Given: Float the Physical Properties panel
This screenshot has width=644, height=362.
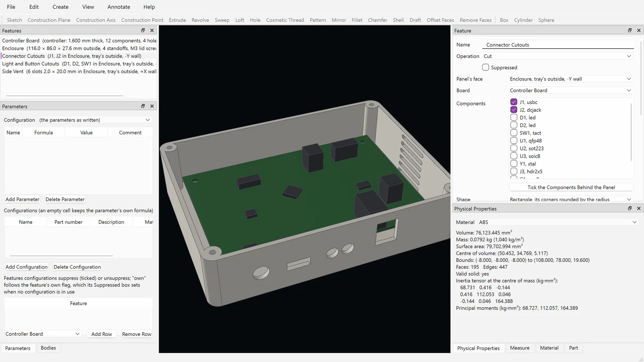Looking at the screenshot, I should 630,208.
